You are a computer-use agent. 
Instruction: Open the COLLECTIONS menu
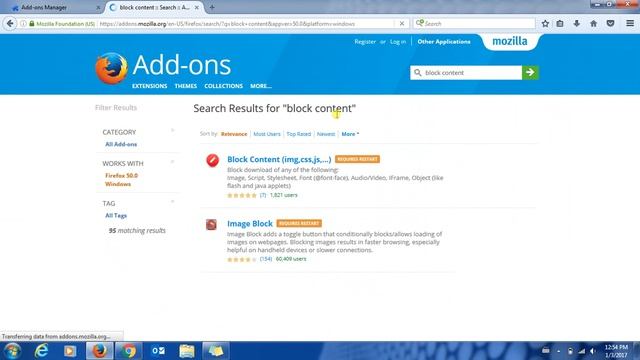pyautogui.click(x=224, y=86)
